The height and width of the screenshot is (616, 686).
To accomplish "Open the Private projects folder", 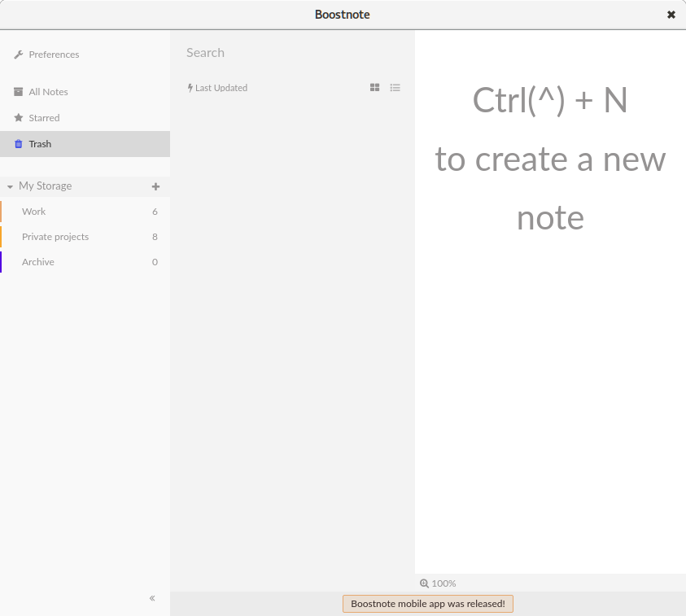I will (85, 237).
